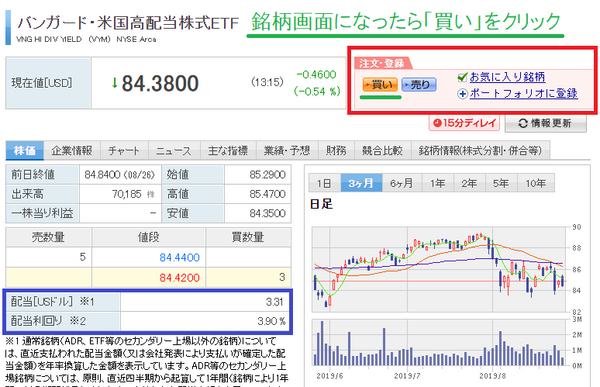Image resolution: width=600 pixels, height=387 pixels.
Task: Click the volume bar chart
Action: pyautogui.click(x=439, y=342)
